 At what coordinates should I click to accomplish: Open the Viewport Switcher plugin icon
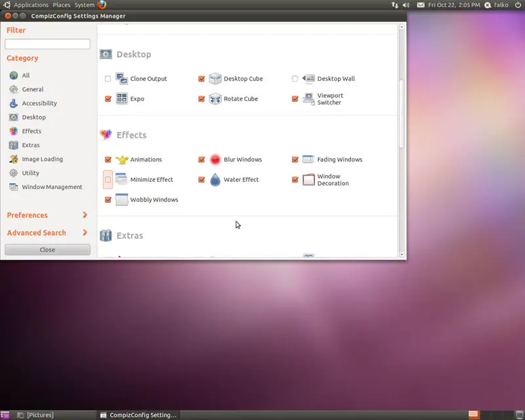308,99
